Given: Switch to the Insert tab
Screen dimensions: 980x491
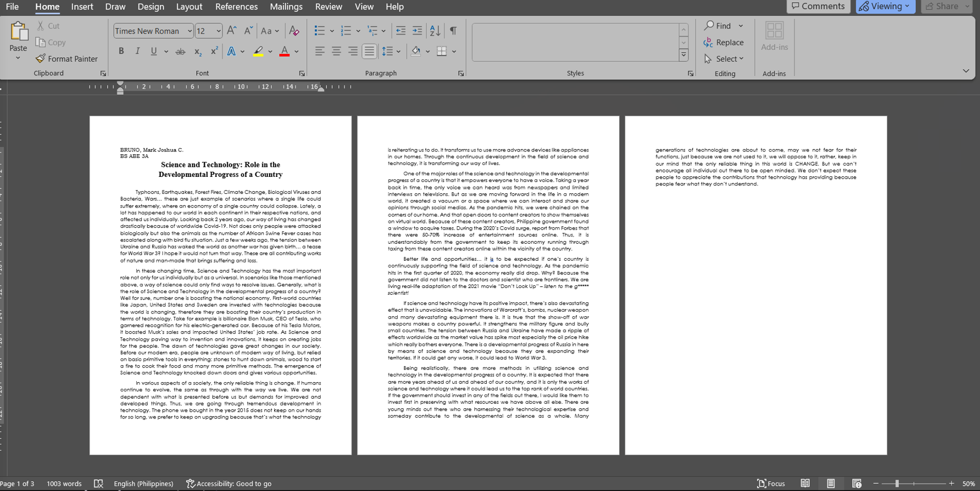Looking at the screenshot, I should (x=82, y=7).
